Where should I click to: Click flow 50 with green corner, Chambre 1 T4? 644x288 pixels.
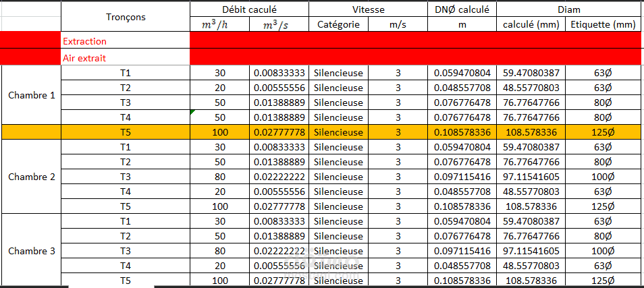(220, 117)
